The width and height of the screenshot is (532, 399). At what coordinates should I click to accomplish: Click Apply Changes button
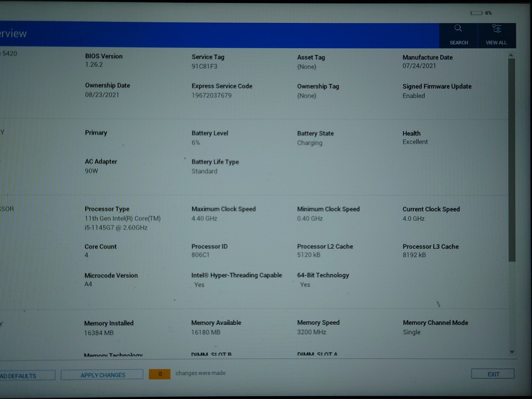[x=102, y=375]
